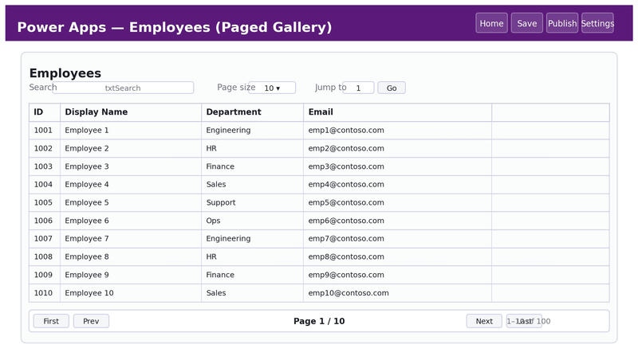Image resolution: width=638 pixels, height=364 pixels.
Task: Select the Employee 1 name cell
Action: [131, 131]
